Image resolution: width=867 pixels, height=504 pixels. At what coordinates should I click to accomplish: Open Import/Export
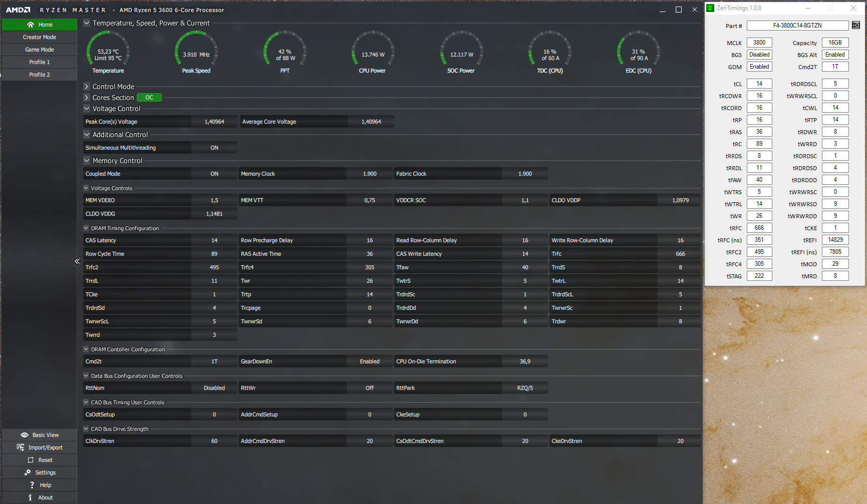coord(40,447)
